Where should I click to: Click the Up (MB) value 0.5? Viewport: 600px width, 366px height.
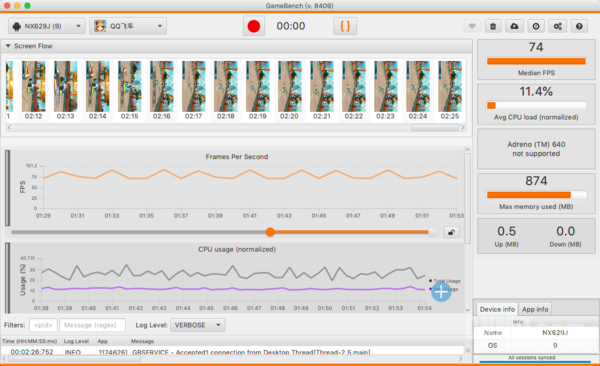(507, 231)
